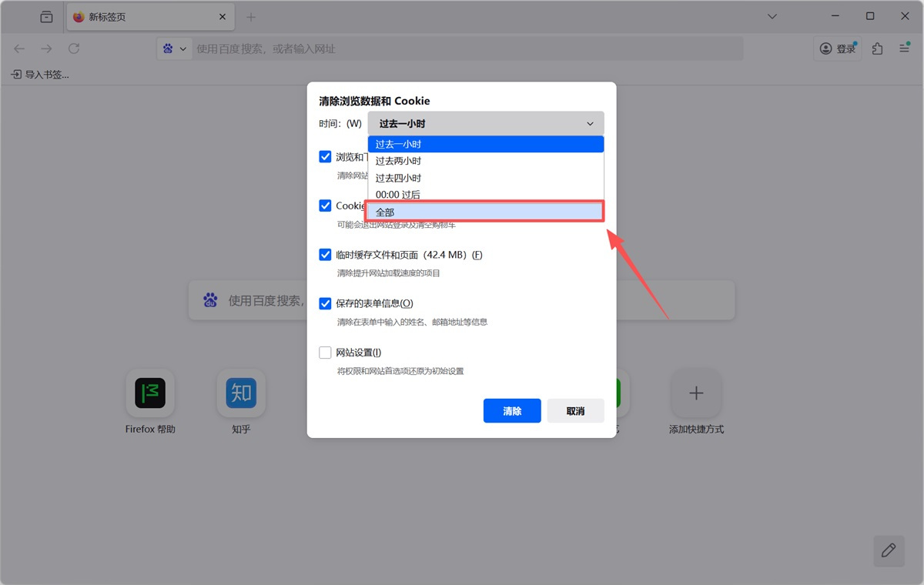
Task: Open the 知乎 shortcut tile
Action: (241, 393)
